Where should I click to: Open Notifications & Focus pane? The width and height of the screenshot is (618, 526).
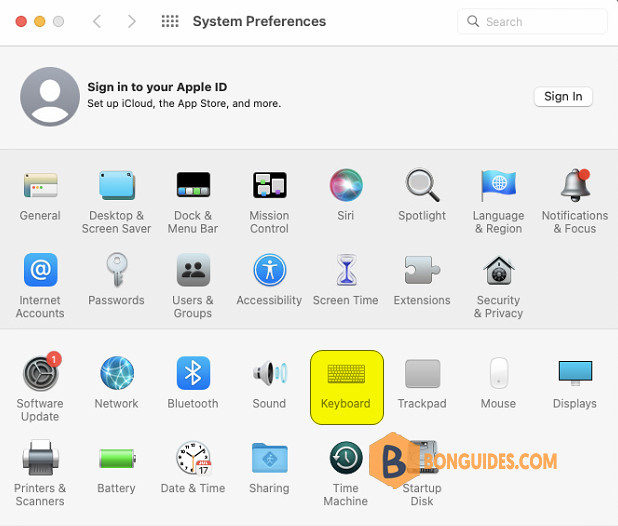coord(575,202)
